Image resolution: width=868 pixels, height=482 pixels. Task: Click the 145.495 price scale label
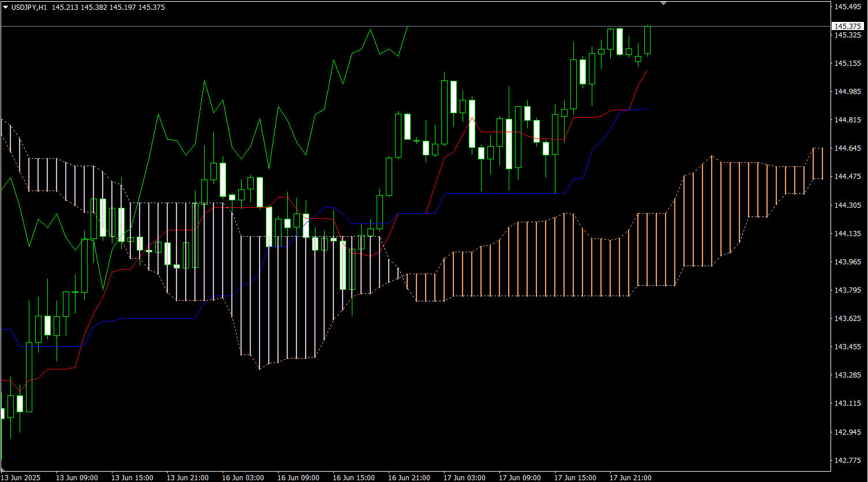point(848,7)
